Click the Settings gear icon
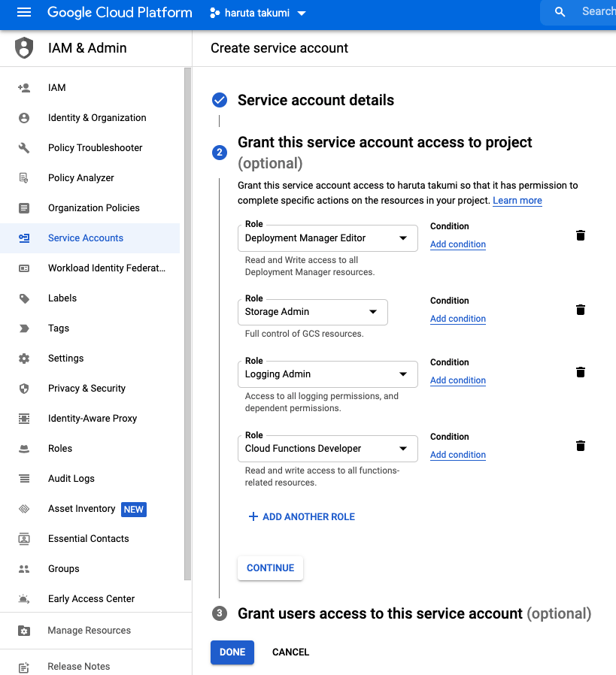616x675 pixels. point(23,358)
